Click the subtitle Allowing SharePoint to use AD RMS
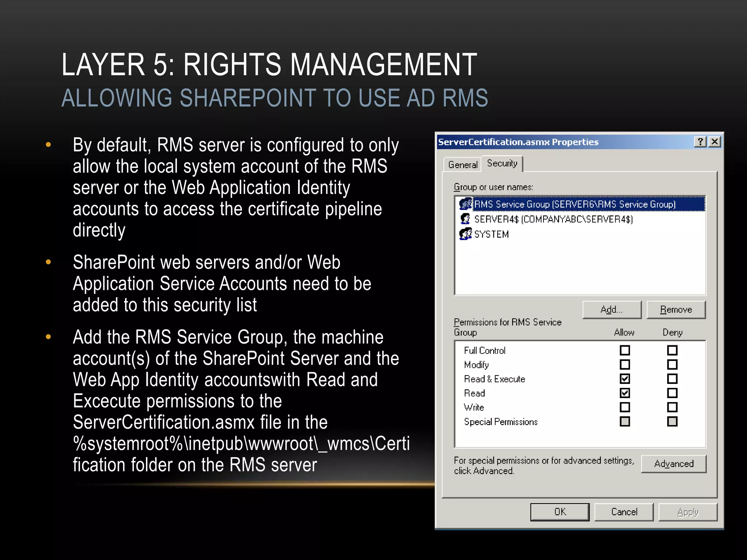This screenshot has width=747, height=560. (x=275, y=98)
